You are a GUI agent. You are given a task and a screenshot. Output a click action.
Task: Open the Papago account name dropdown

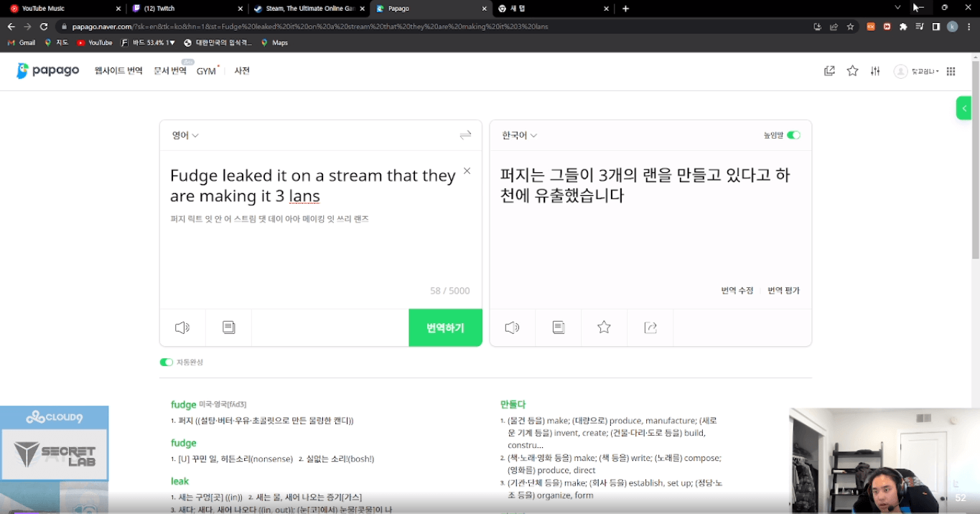925,71
